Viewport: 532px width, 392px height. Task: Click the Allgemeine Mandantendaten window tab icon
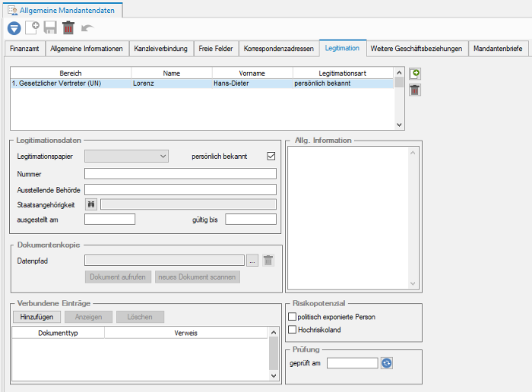[13, 10]
